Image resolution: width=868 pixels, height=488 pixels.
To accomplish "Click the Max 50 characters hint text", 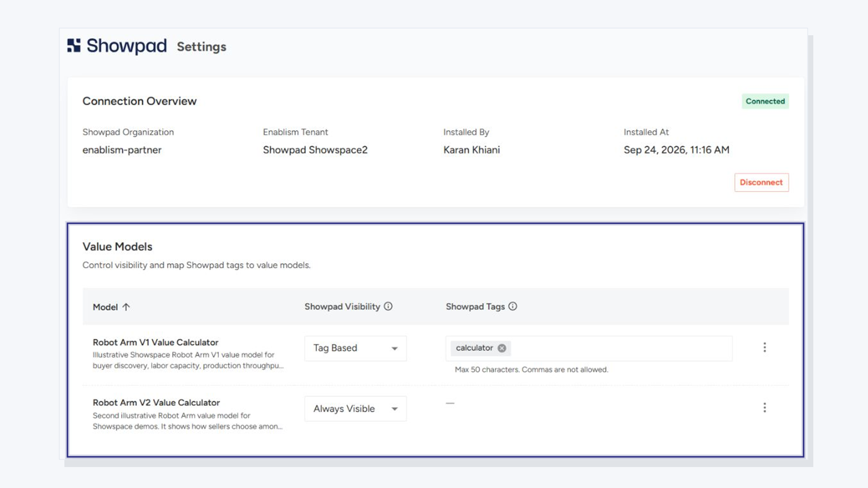I will 532,369.
